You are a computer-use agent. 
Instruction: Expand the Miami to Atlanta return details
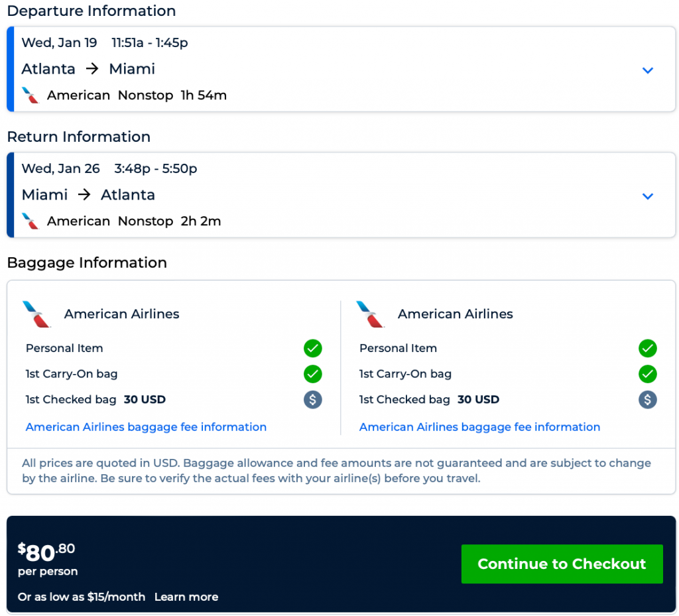click(x=648, y=196)
